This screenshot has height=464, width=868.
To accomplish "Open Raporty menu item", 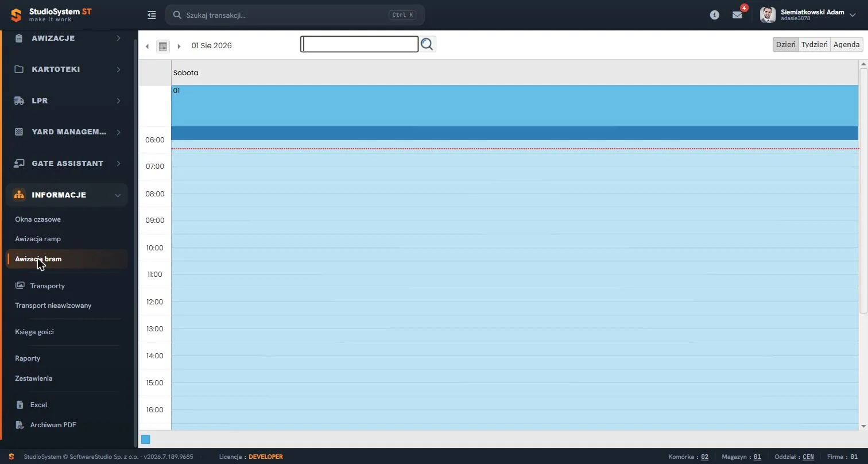I will [x=28, y=358].
